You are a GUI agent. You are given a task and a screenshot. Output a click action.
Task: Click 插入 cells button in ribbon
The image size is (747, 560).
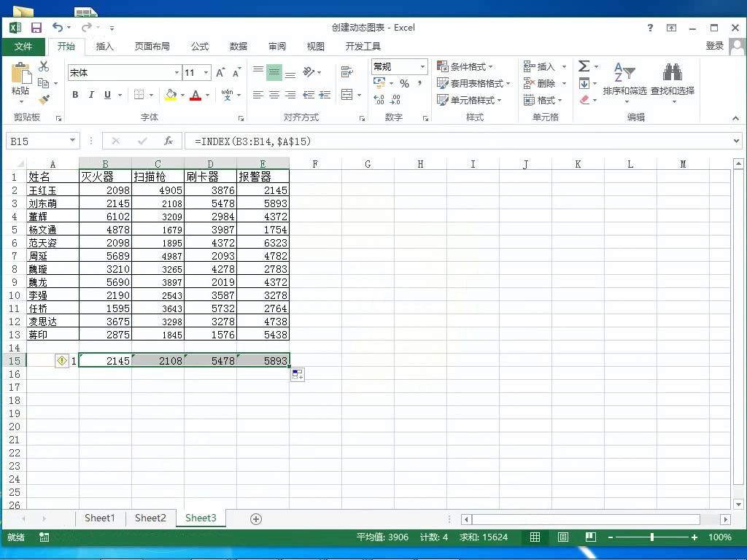tap(541, 66)
